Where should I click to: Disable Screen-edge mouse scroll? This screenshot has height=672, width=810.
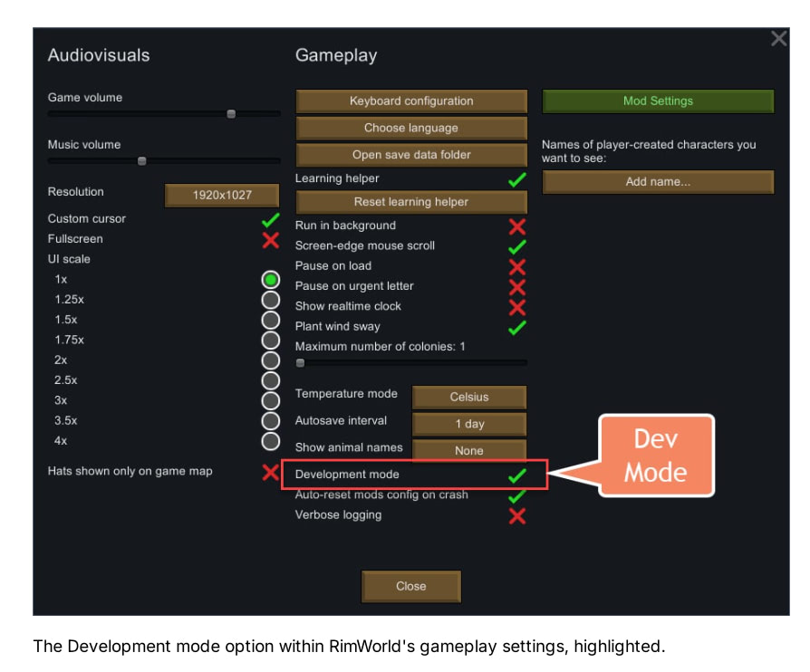[x=516, y=247]
